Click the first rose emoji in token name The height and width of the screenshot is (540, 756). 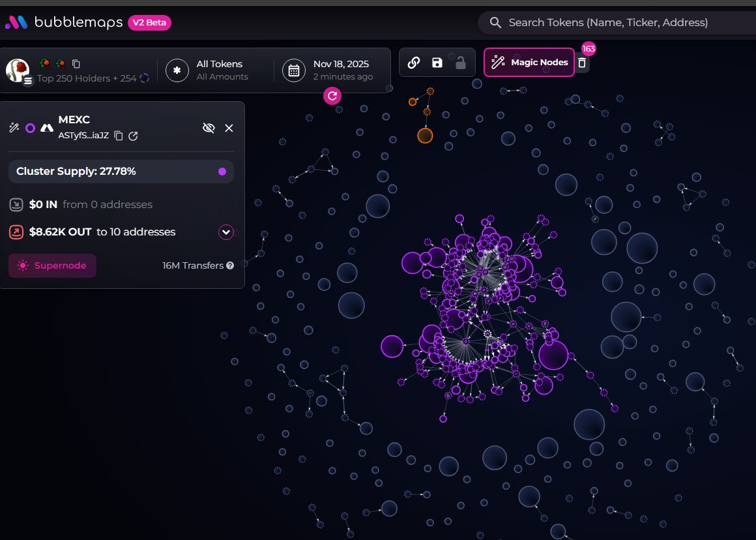tap(44, 64)
